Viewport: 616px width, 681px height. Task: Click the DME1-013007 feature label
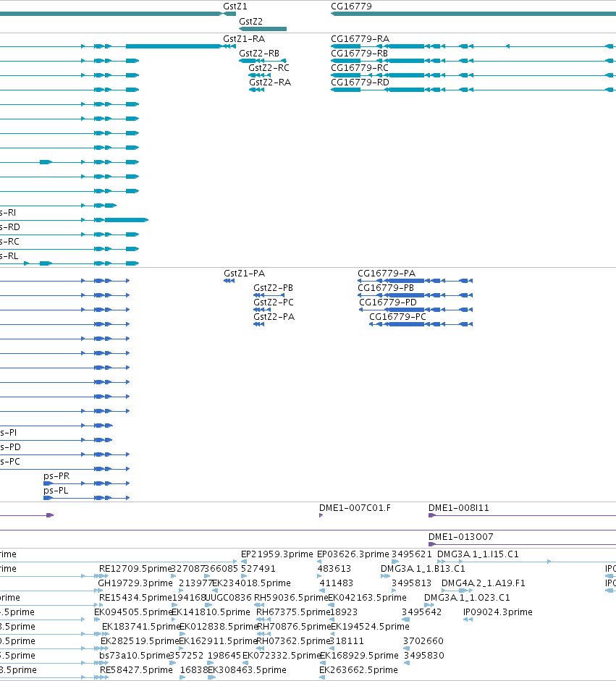[x=461, y=537]
